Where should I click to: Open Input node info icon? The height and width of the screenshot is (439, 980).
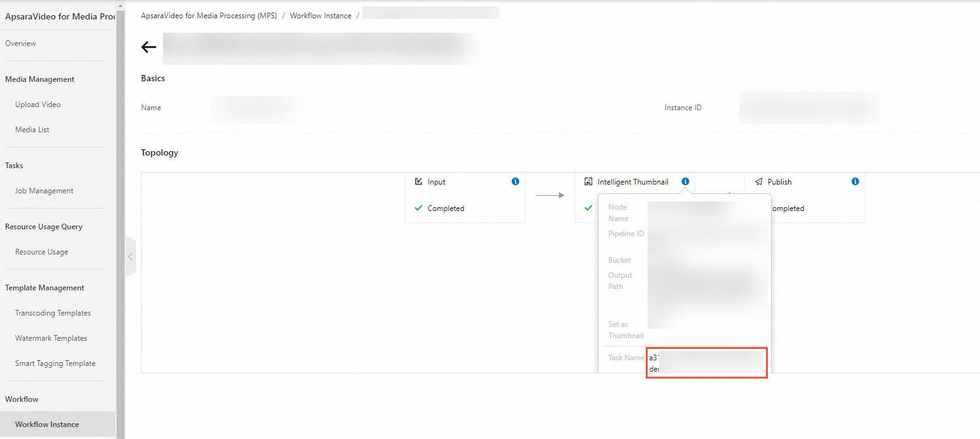[x=515, y=181]
